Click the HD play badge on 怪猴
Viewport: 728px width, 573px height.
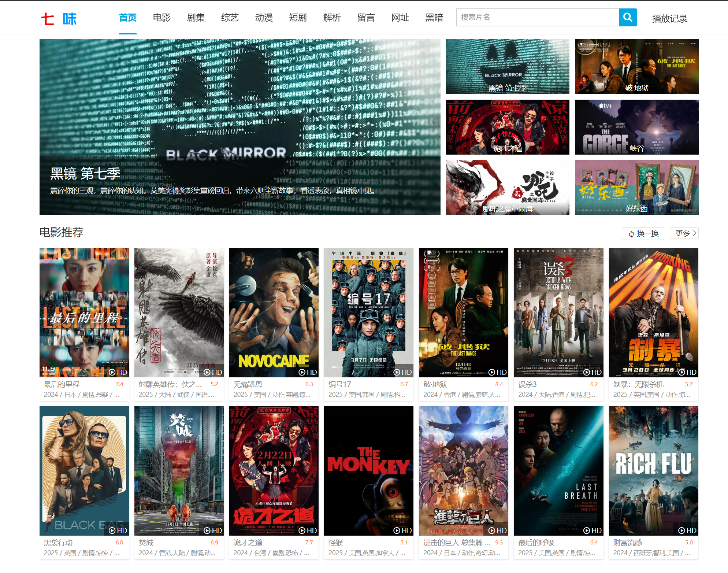(403, 531)
